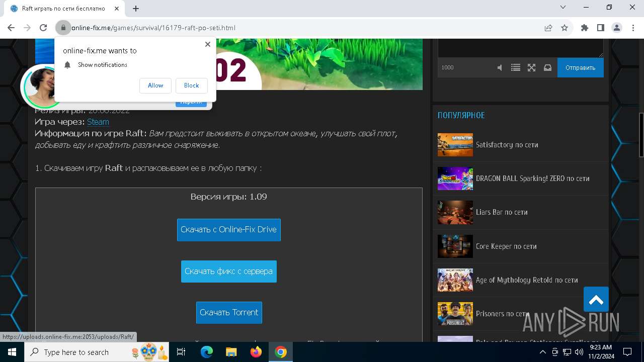This screenshot has height=362, width=644.
Task: Click the address bar URL
Action: (x=153, y=28)
